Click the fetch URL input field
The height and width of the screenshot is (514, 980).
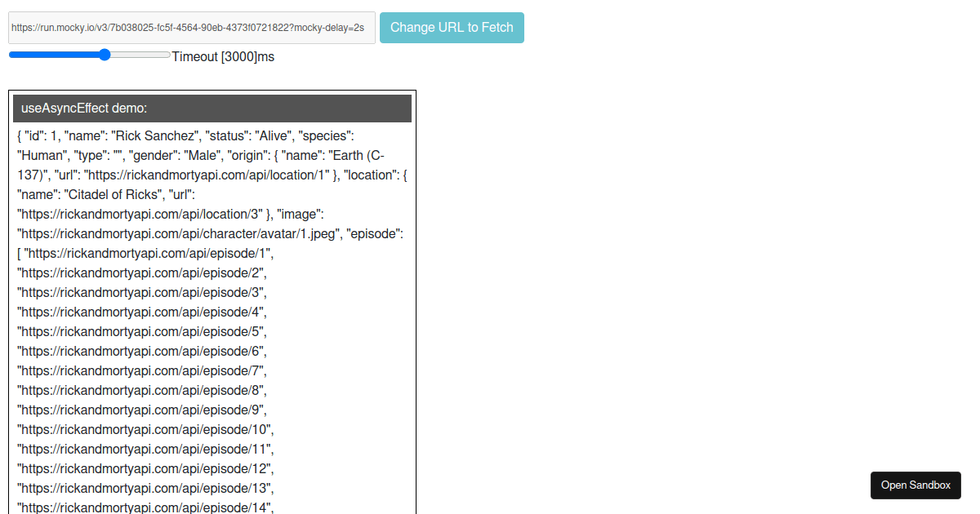tap(191, 28)
